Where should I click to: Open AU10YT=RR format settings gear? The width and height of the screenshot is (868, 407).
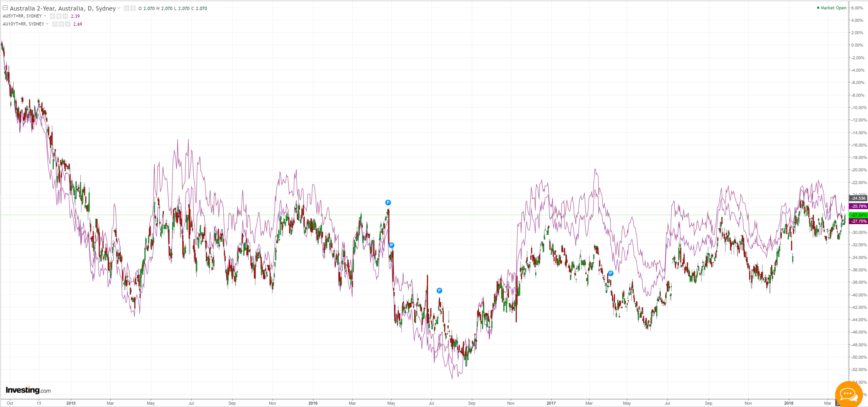point(61,24)
